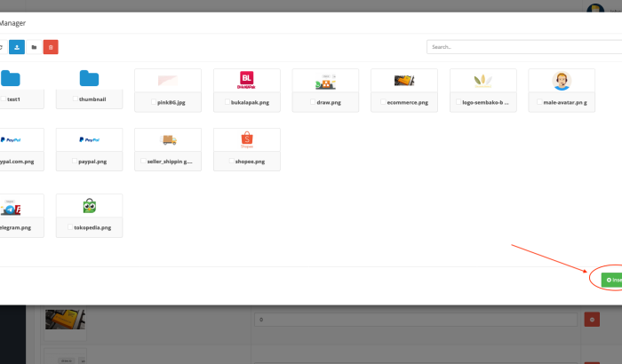This screenshot has height=364, width=622.
Task: Select the telegram.png image thumbnail
Action: [x=11, y=206]
